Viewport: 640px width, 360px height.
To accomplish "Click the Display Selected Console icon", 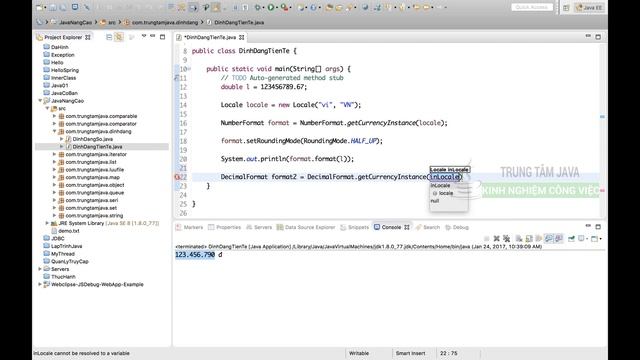I will click(582, 238).
